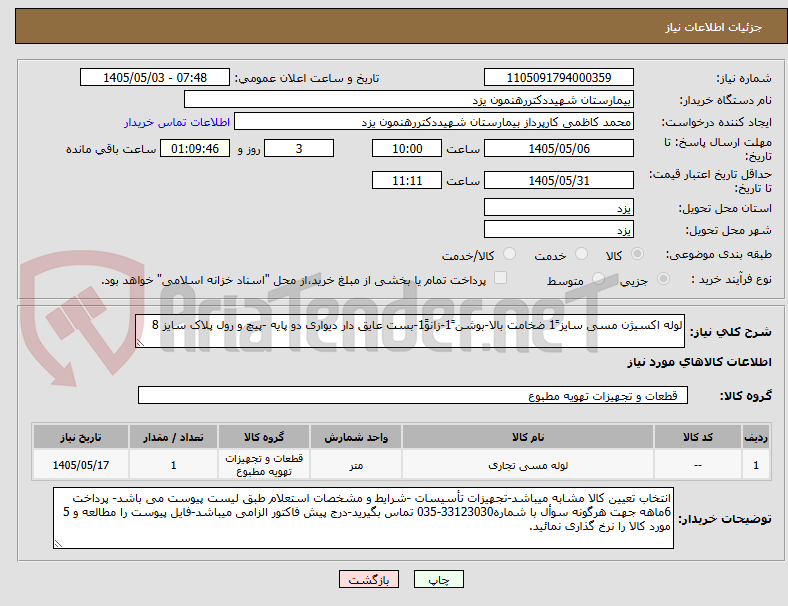The width and height of the screenshot is (788, 606).
Task: Click announcement date field 1405/05/03 - 07:48
Action: coord(155,77)
